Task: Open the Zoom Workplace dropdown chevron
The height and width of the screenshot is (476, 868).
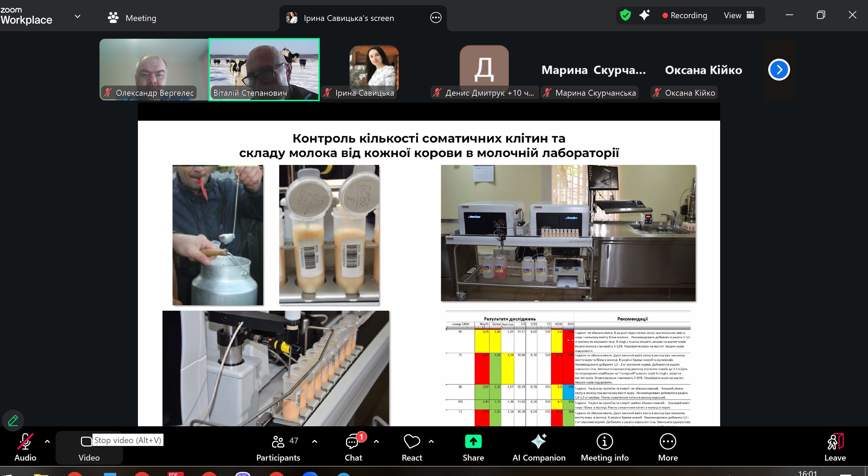Action: [x=78, y=16]
